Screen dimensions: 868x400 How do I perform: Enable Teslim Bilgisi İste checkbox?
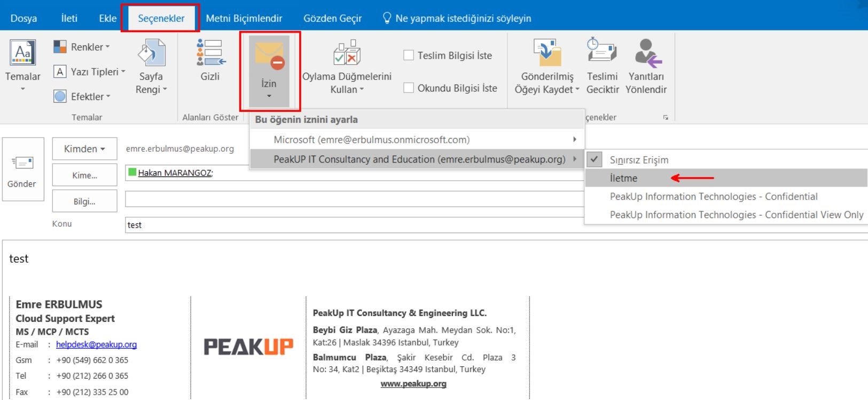409,56
